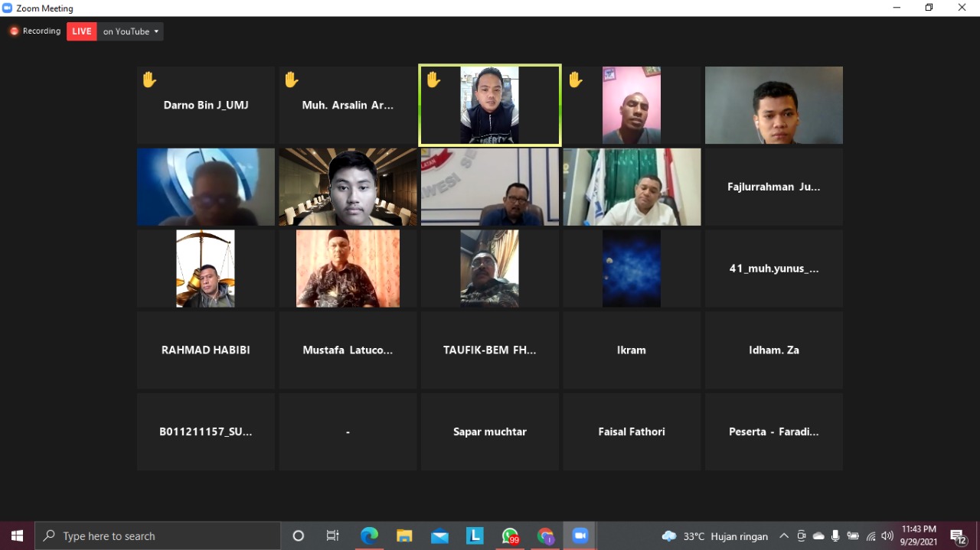Select the B011211157_SU... participant tile

click(206, 431)
